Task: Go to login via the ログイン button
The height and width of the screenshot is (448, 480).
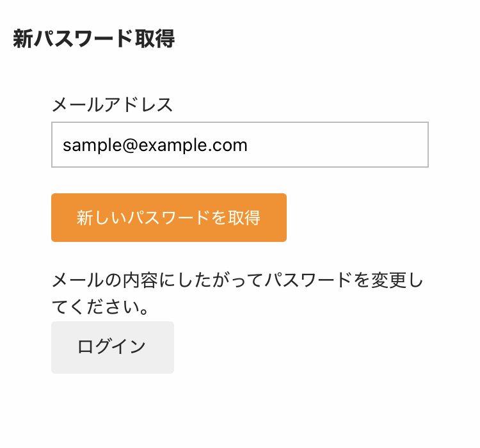Action: click(113, 347)
